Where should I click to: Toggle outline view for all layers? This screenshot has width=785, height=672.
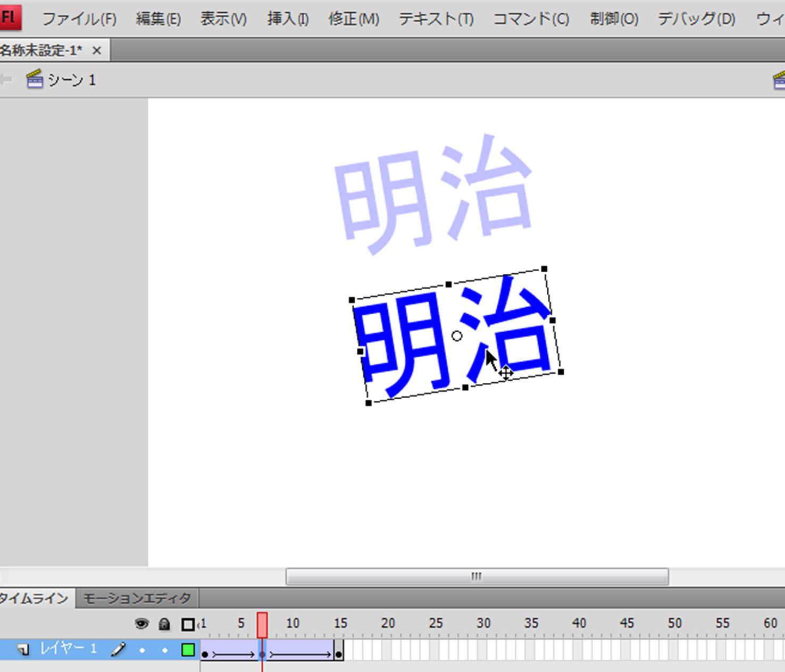[x=188, y=624]
